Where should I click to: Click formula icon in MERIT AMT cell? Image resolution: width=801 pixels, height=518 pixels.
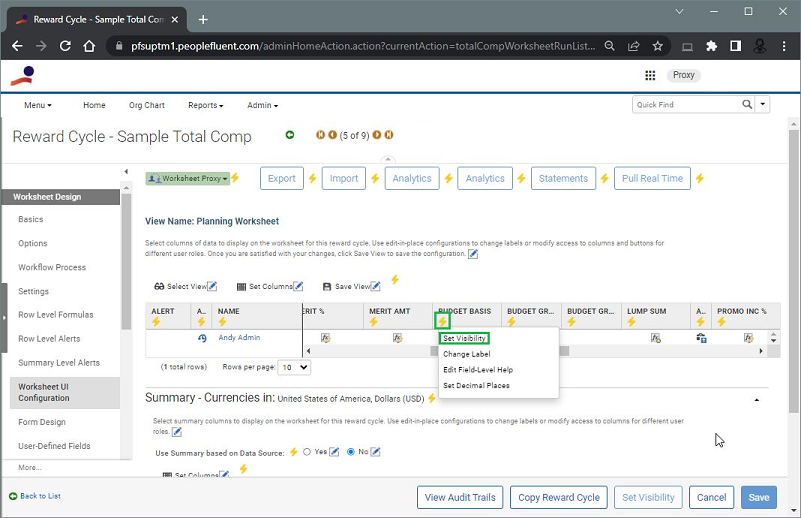(397, 338)
